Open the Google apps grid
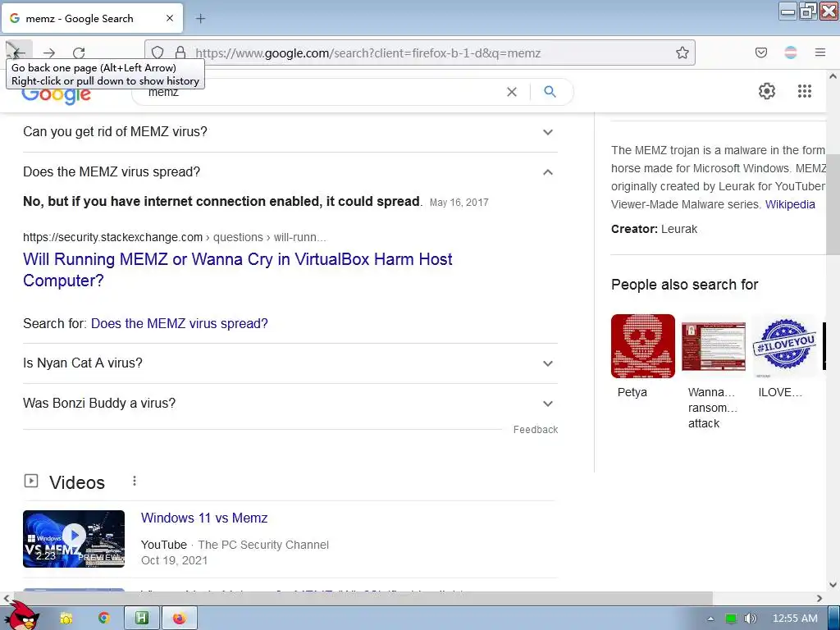 point(804,91)
